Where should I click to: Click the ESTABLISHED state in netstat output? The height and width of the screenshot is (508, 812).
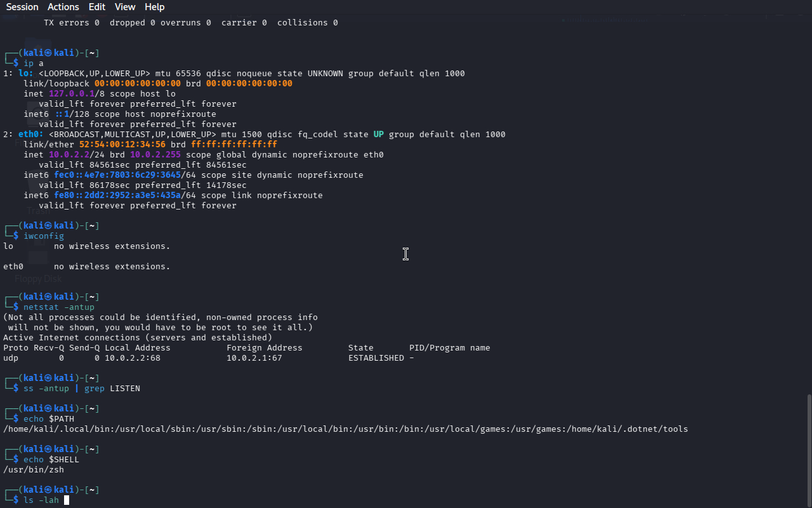click(376, 358)
